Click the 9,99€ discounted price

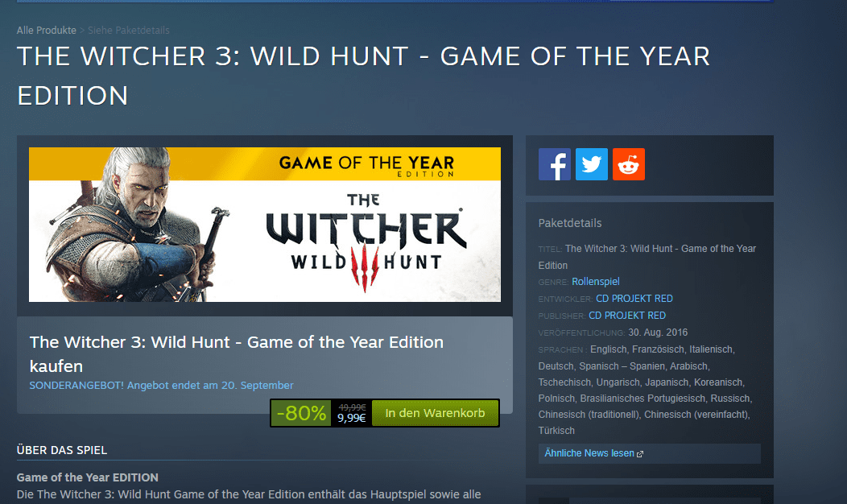click(352, 418)
